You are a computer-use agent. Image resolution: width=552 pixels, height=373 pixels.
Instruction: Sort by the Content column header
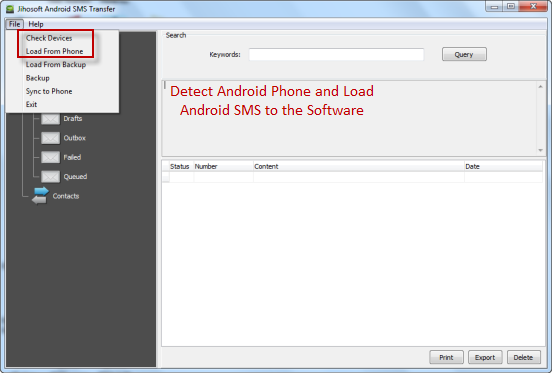[359, 166]
